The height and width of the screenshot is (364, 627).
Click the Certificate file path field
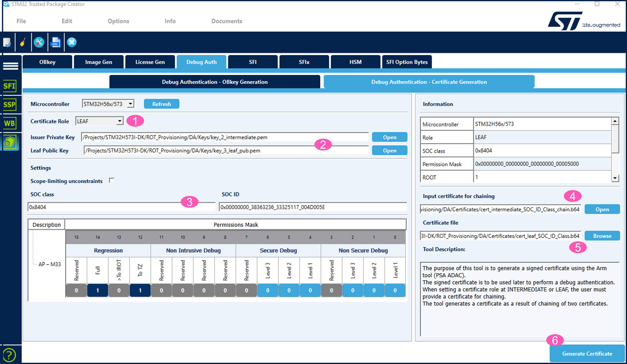pyautogui.click(x=500, y=236)
